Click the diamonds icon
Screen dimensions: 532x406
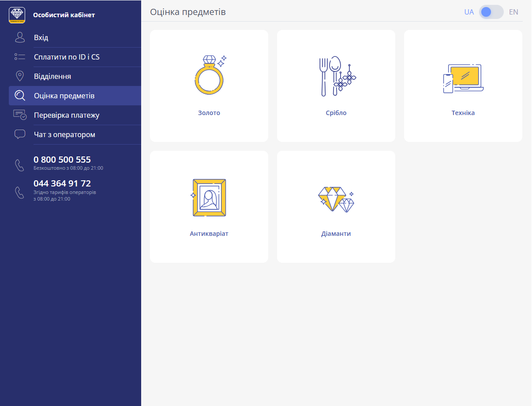tap(336, 199)
